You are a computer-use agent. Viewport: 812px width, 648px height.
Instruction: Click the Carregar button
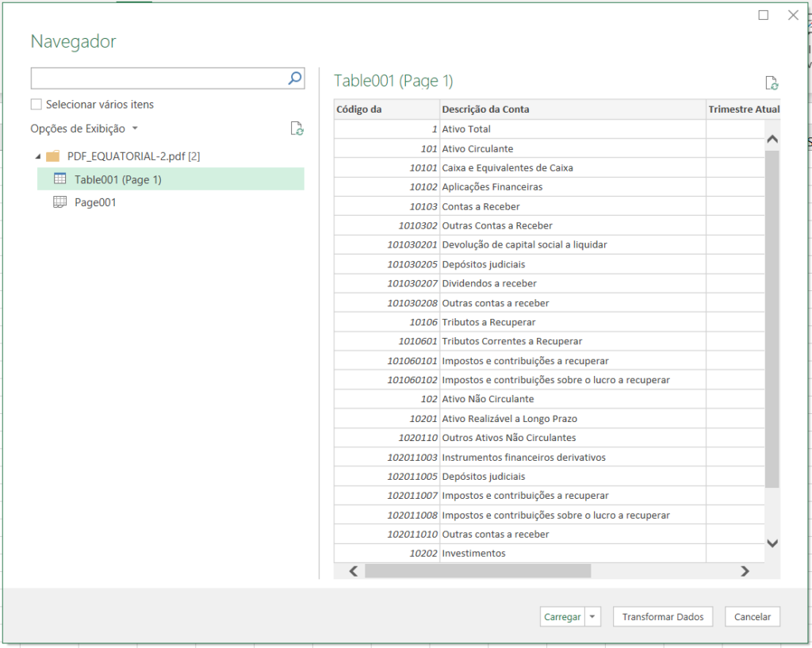coord(562,616)
